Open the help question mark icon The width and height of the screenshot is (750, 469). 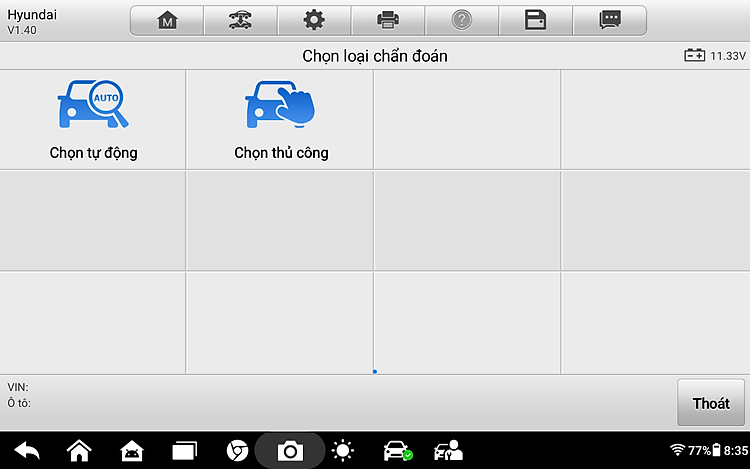461,20
